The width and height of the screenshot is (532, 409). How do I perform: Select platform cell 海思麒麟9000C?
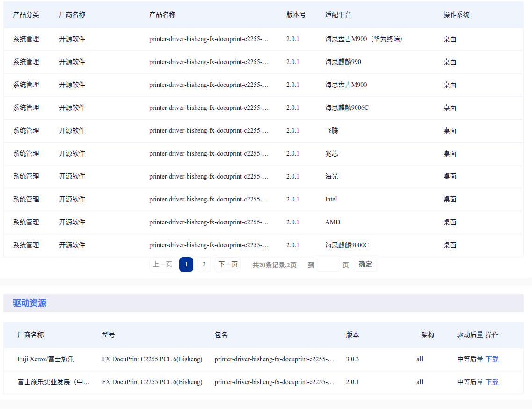tap(347, 245)
